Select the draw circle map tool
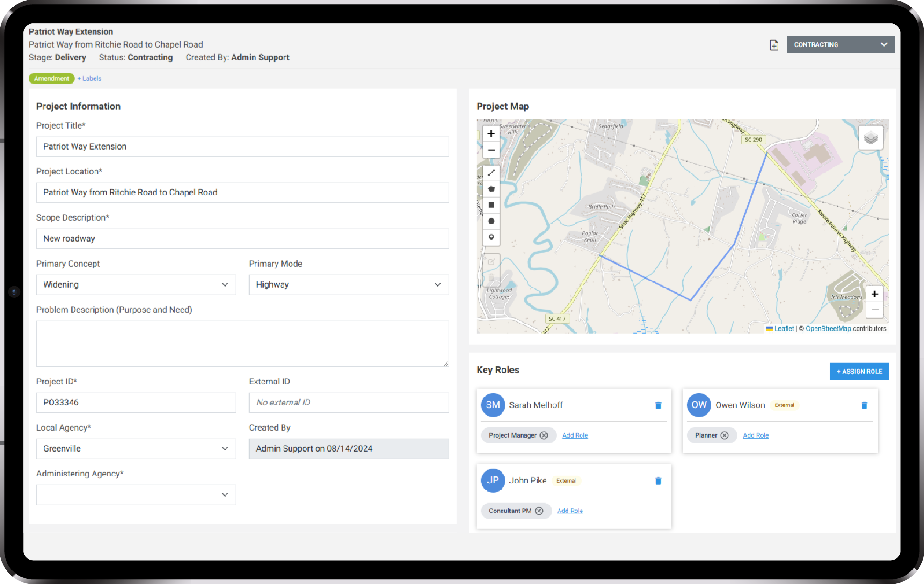This screenshot has height=584, width=924. click(x=491, y=221)
